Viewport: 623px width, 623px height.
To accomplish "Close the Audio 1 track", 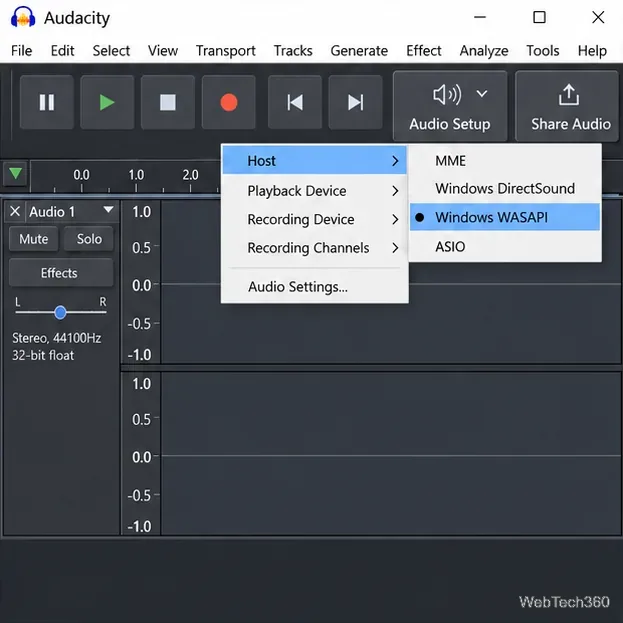I will pyautogui.click(x=15, y=211).
